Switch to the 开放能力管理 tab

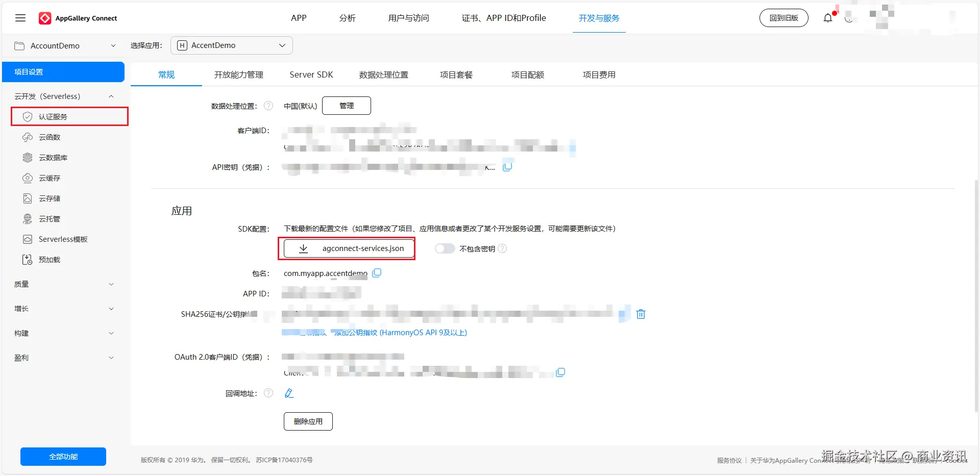tap(239, 75)
